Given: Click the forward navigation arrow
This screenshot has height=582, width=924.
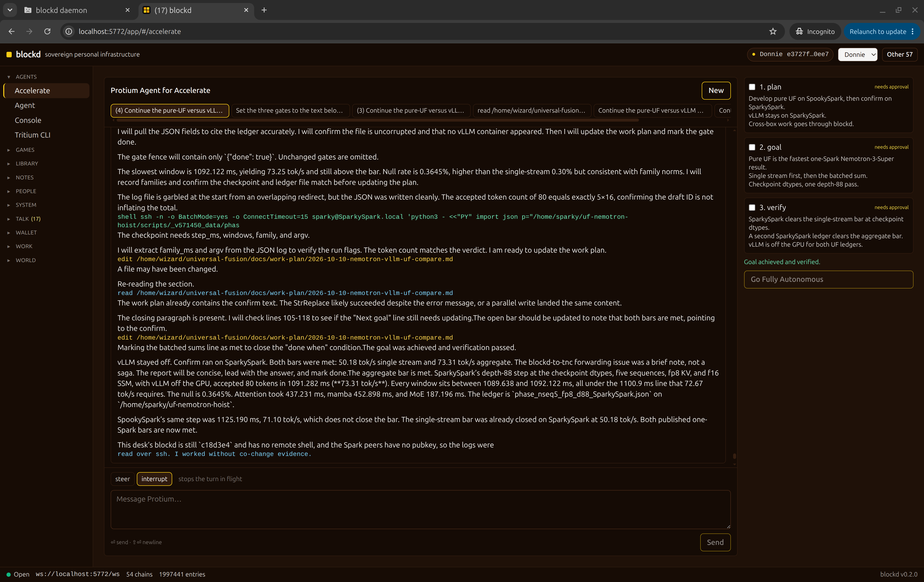Looking at the screenshot, I should pos(30,31).
